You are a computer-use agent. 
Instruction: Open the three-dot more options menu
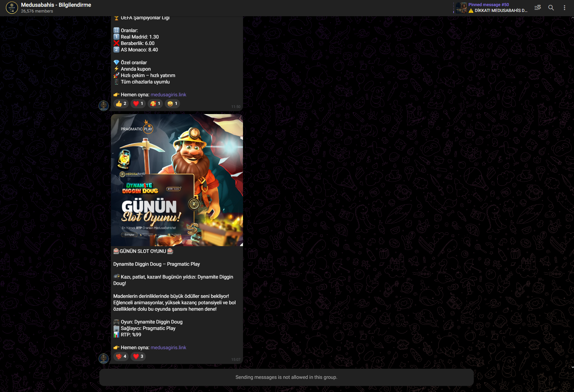tap(565, 8)
